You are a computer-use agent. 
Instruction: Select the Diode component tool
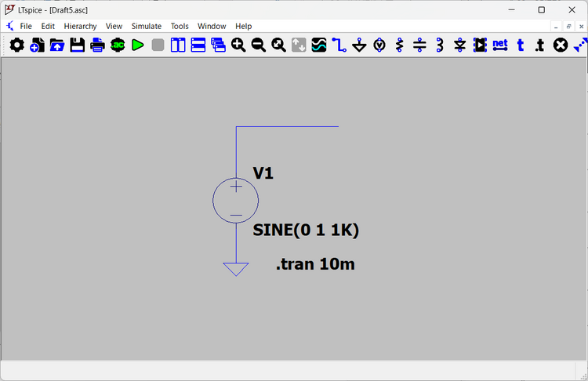[460, 45]
